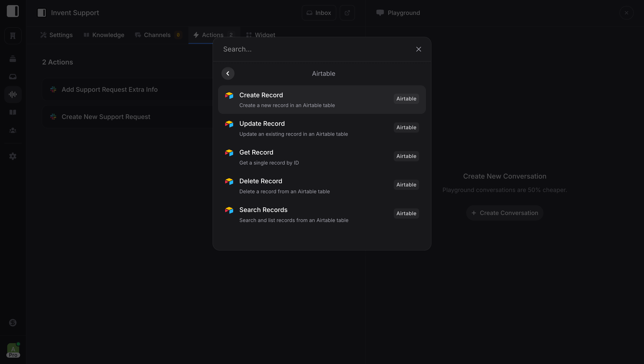
Task: Choose the Search Records action
Action: 322,215
